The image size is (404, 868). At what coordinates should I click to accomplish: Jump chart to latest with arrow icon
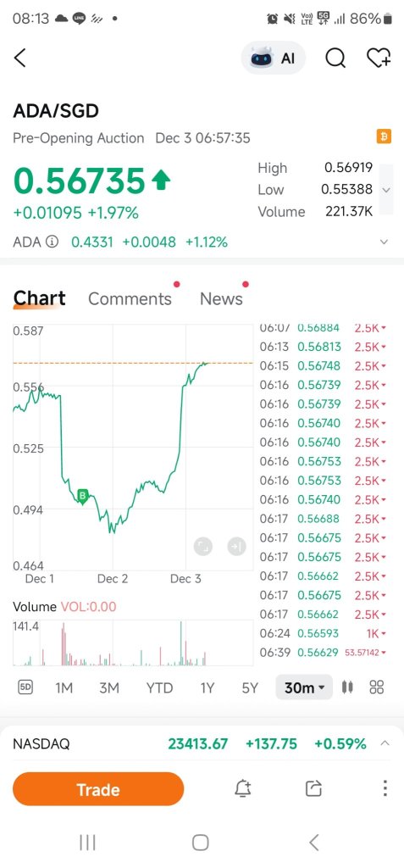point(236,547)
